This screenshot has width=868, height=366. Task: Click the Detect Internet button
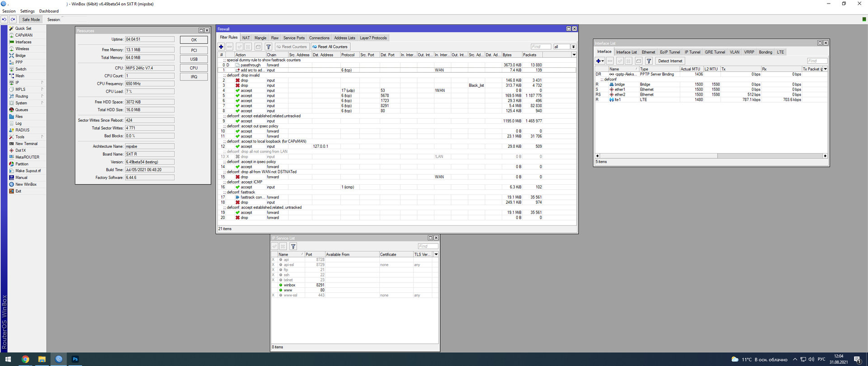(x=670, y=61)
